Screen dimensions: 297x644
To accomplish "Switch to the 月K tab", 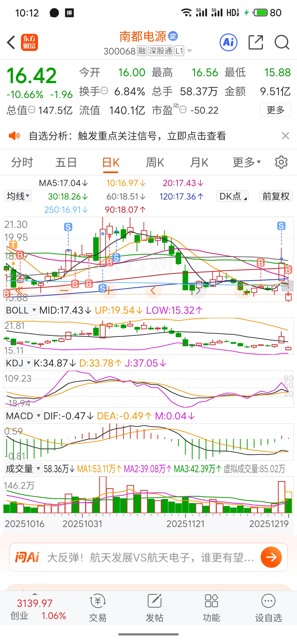I will (x=200, y=162).
